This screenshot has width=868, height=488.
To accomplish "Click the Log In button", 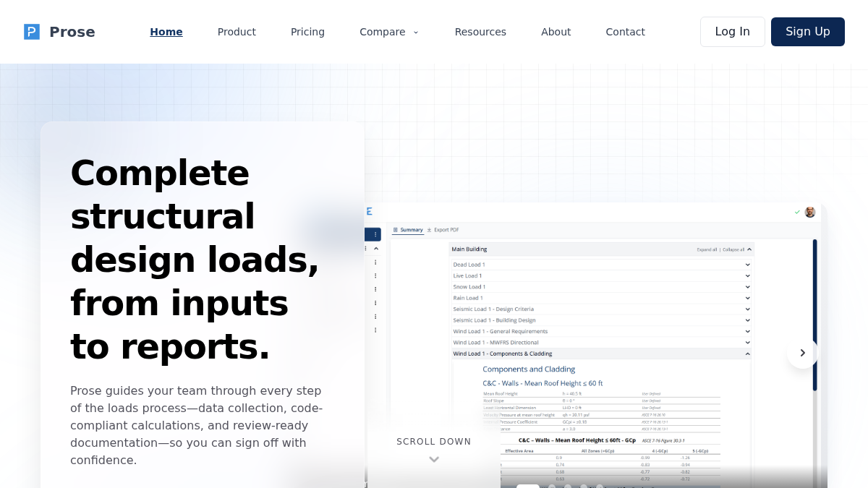I will (x=732, y=32).
